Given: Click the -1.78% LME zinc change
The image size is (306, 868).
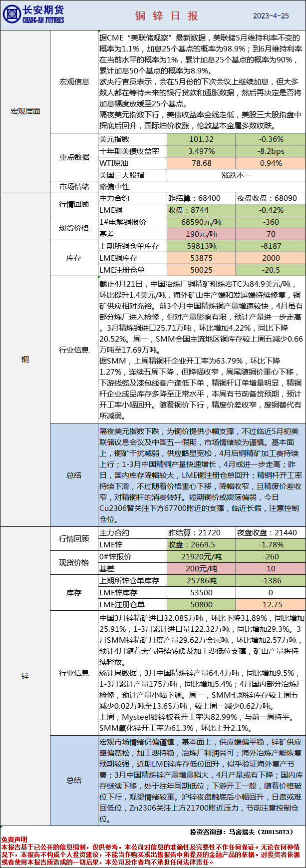Looking at the screenshot, I should [271, 544].
